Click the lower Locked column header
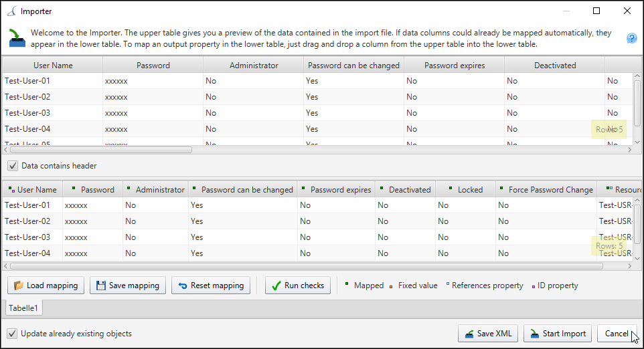Viewport: 644px width, 349px height. point(466,189)
